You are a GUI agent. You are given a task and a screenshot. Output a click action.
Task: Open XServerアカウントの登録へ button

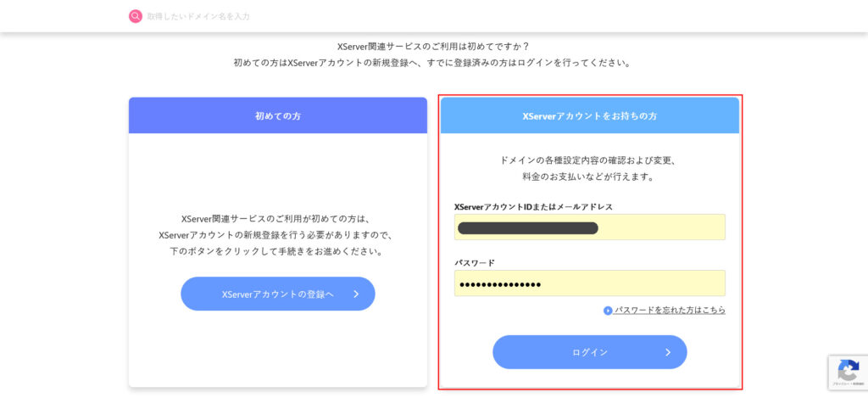click(x=278, y=294)
